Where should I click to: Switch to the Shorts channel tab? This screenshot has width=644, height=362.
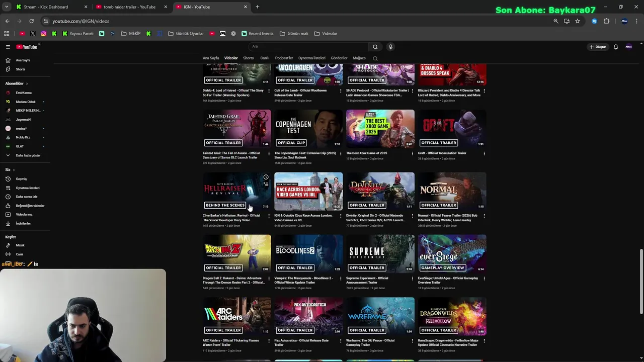[249, 58]
